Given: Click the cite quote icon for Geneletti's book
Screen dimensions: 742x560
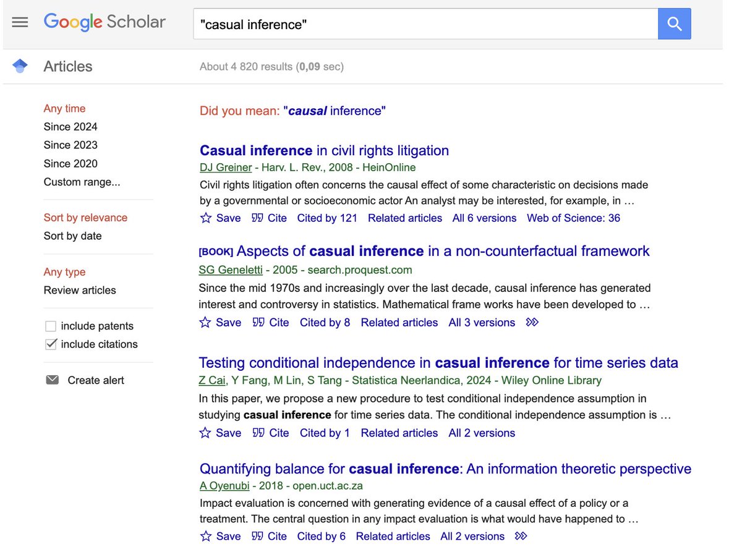Looking at the screenshot, I should 258,323.
